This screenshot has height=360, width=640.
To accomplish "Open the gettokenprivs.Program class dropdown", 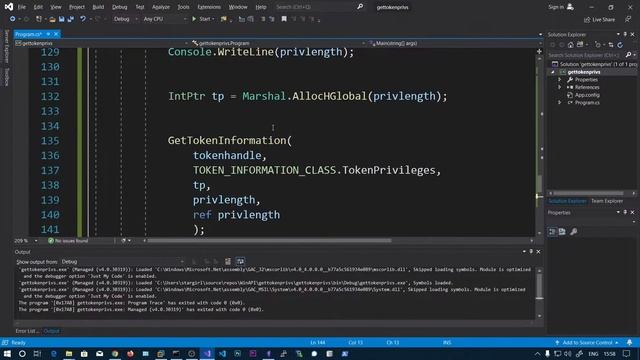I will pos(278,43).
